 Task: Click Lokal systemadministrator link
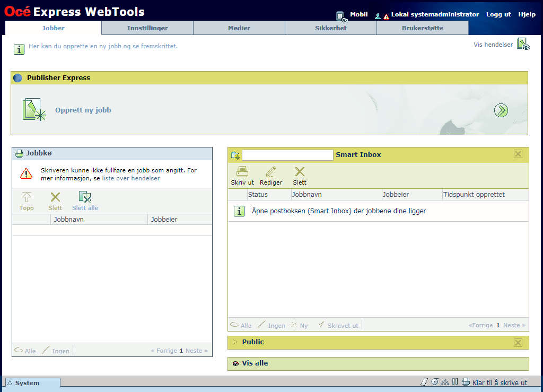[x=435, y=14]
